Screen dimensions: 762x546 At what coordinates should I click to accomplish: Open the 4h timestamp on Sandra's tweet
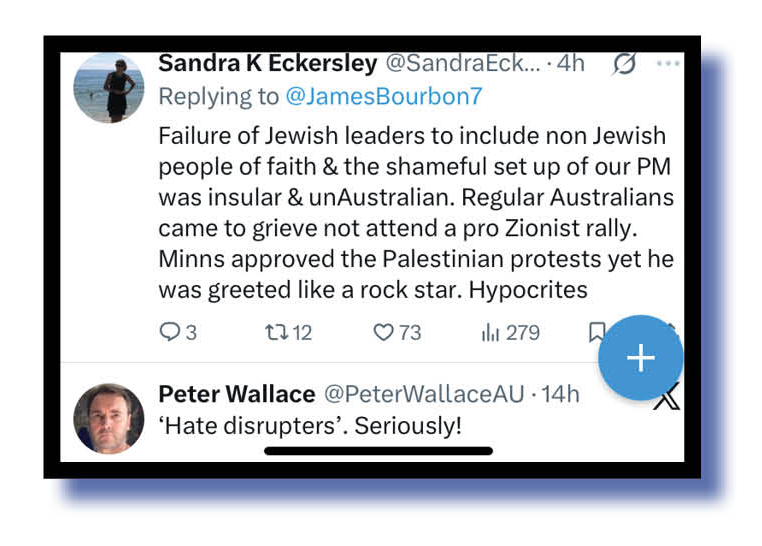[x=571, y=64]
